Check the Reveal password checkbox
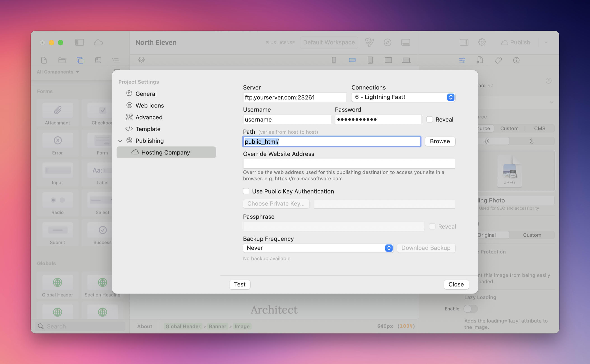The height and width of the screenshot is (364, 590). pyautogui.click(x=430, y=119)
